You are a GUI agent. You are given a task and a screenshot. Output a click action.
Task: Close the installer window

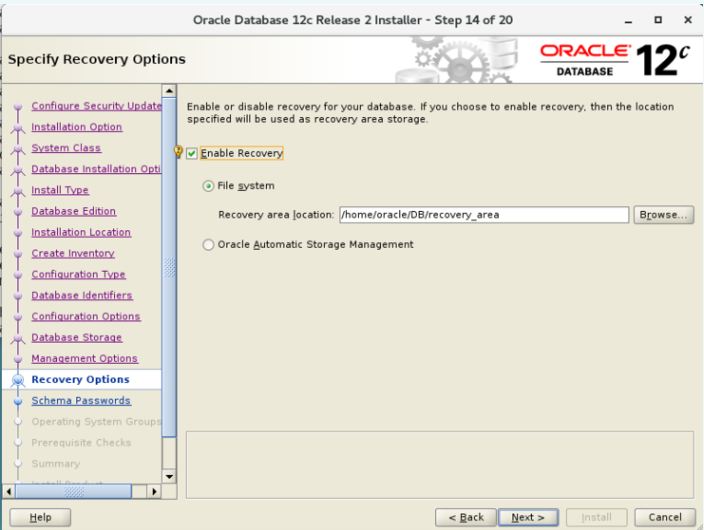pos(688,20)
